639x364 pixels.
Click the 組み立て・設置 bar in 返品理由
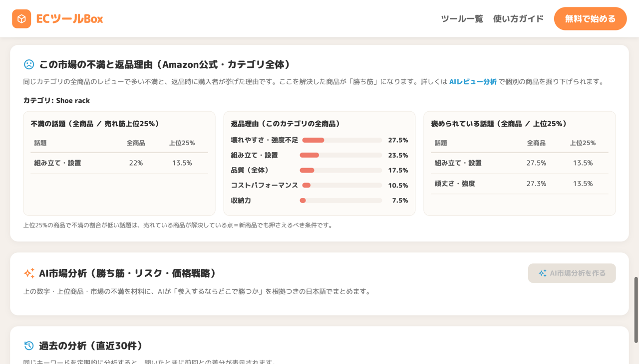coord(341,155)
